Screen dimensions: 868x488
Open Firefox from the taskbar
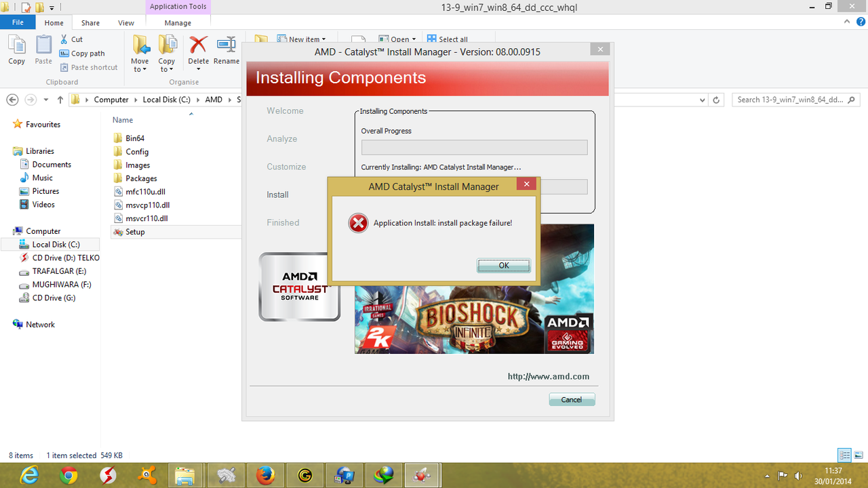(265, 476)
